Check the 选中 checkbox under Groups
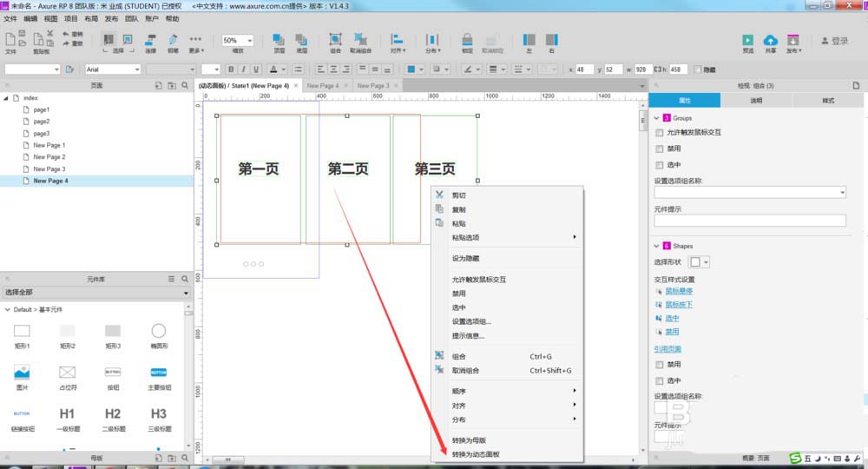 (x=660, y=164)
